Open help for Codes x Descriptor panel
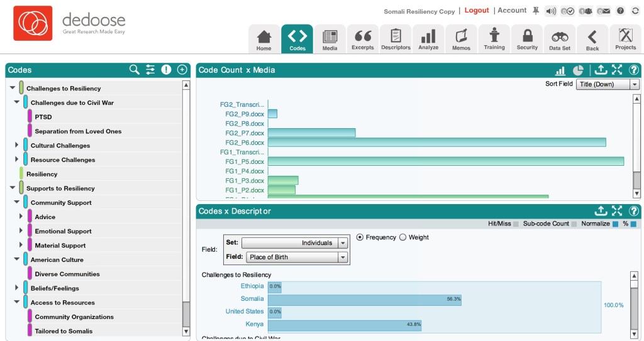Screen dimensions: 644x341 point(634,211)
